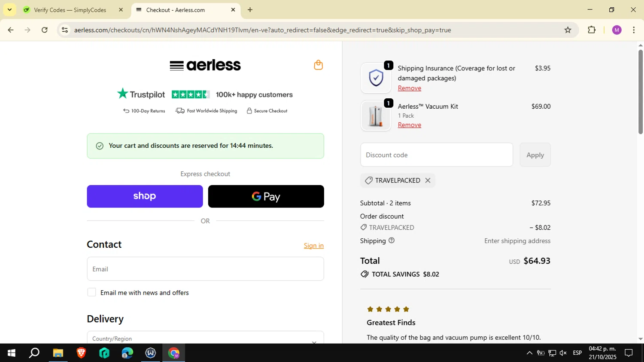Viewport: 644px width, 362px height.
Task: Click the Apply discount button
Action: point(535,155)
